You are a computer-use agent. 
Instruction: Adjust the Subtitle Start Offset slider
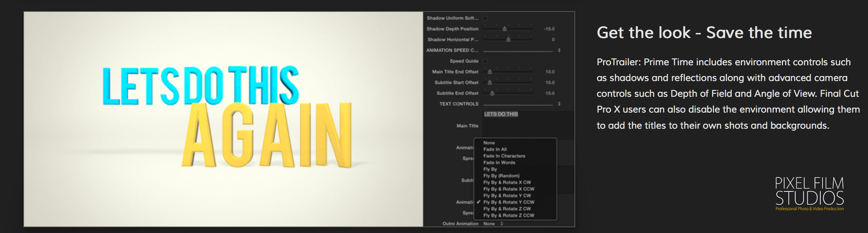pos(490,82)
